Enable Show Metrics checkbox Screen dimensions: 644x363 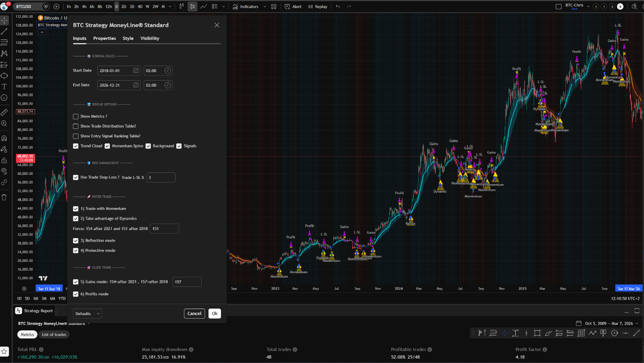76,116
